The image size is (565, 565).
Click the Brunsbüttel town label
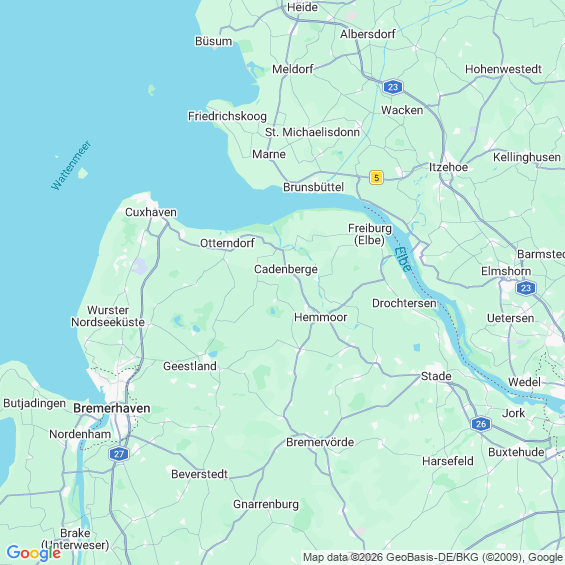click(x=313, y=187)
